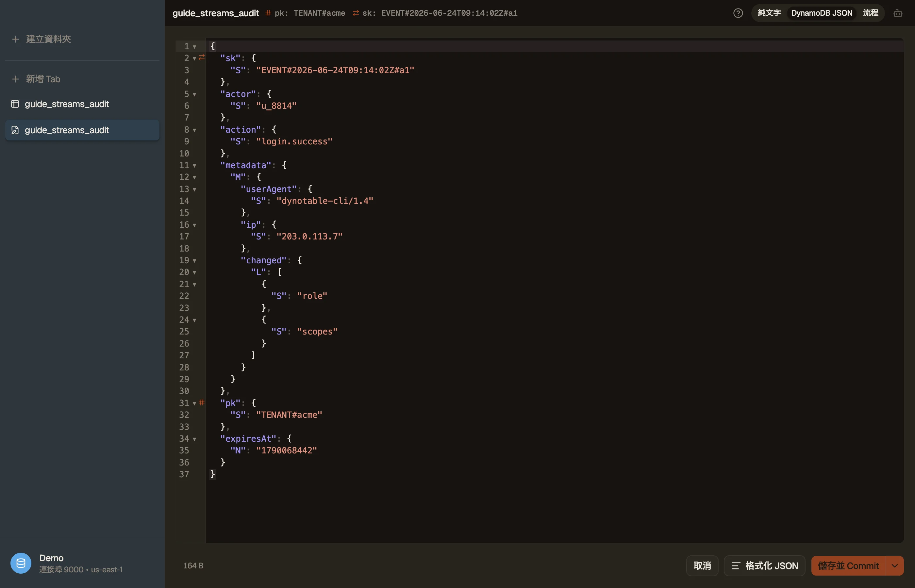
Task: Click the "u_8814" actor value
Action: coord(276,106)
